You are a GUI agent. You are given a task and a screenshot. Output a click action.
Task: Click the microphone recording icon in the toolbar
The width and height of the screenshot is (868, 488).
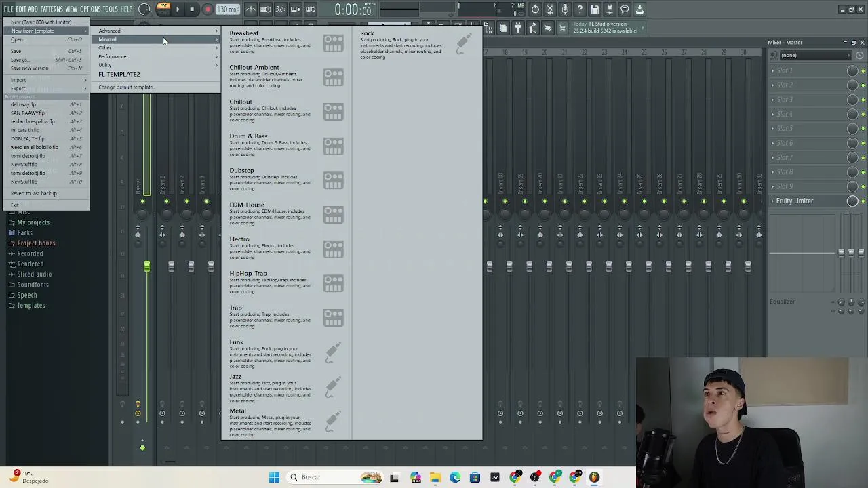pyautogui.click(x=565, y=9)
